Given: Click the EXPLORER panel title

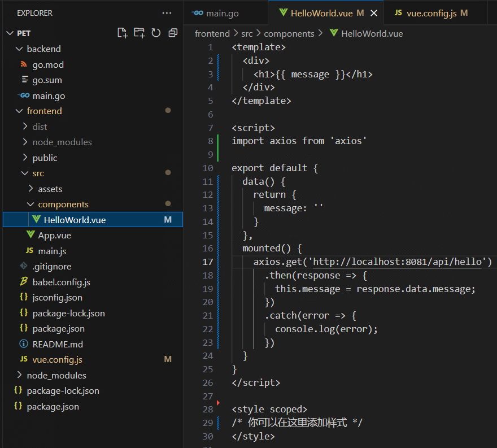Looking at the screenshot, I should 34,13.
